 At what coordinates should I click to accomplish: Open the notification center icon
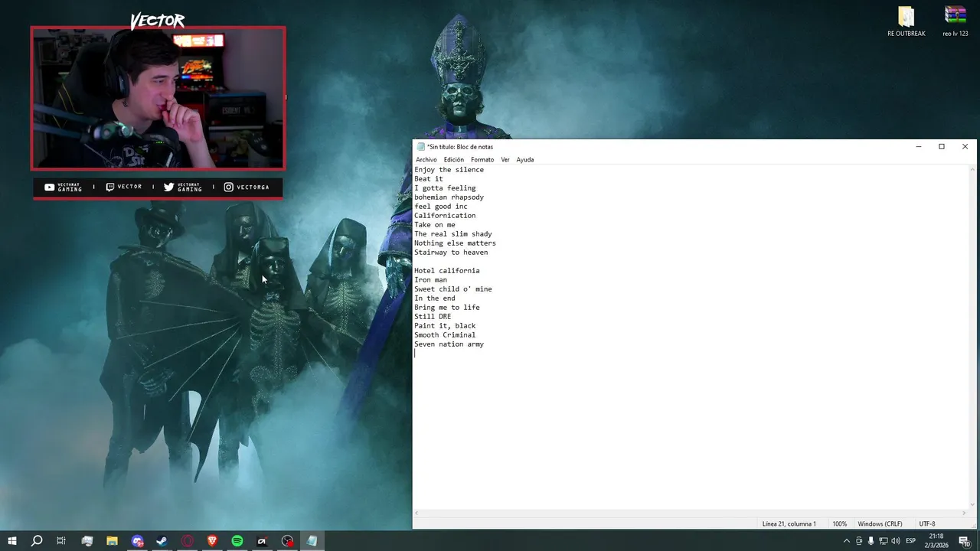click(964, 541)
